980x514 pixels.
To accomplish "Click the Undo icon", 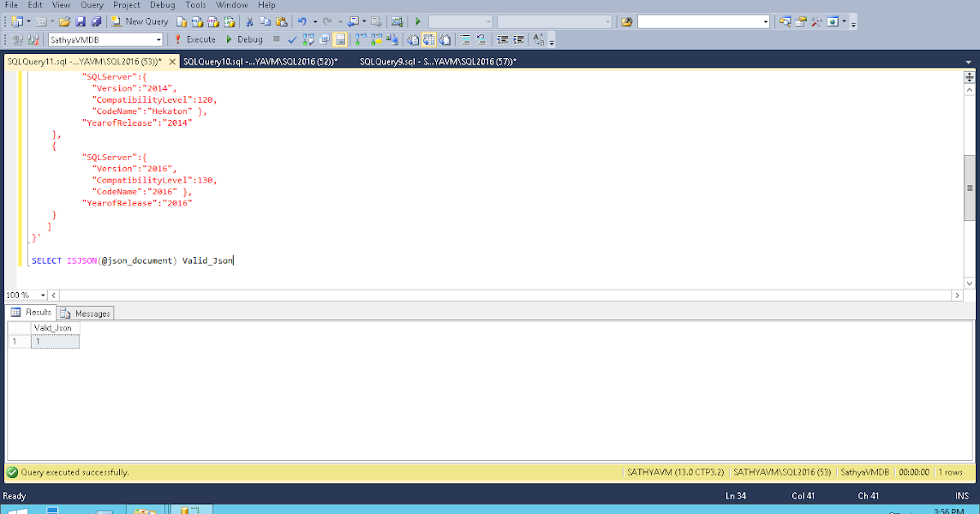I will [302, 20].
